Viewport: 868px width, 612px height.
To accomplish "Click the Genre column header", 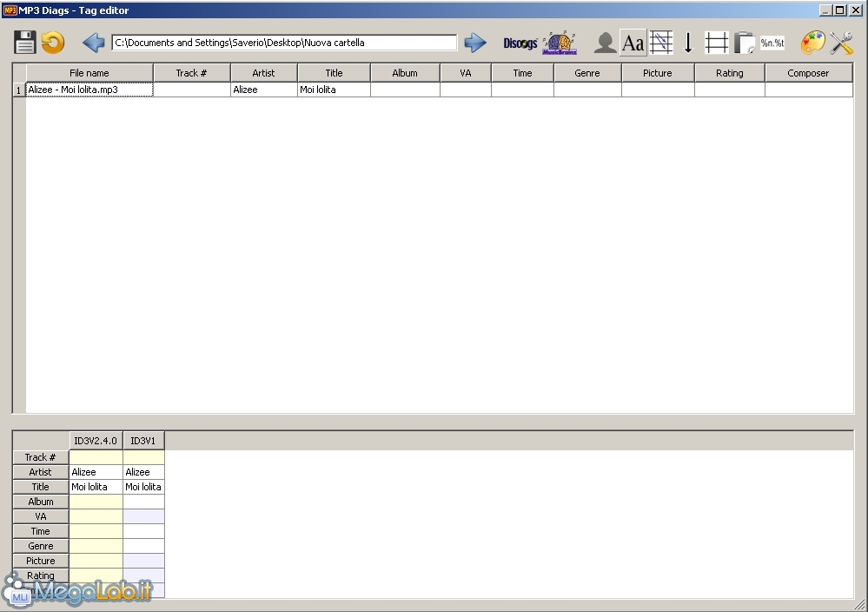I will click(x=587, y=73).
